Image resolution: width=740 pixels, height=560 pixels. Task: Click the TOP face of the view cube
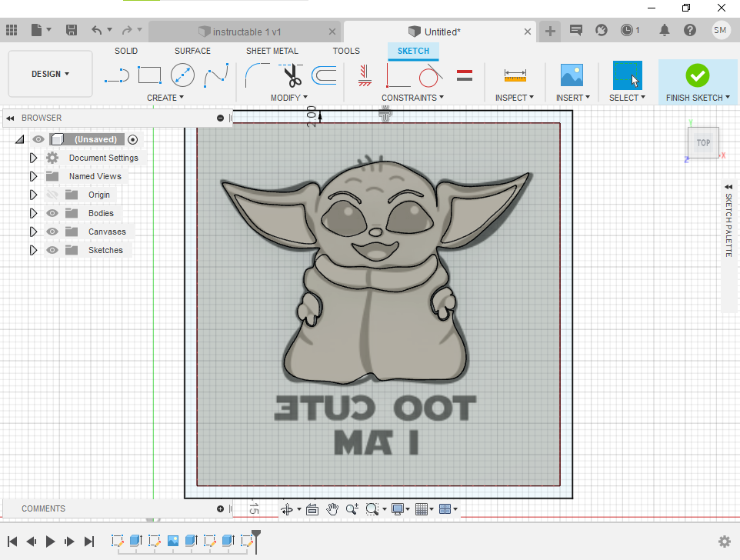tap(703, 142)
